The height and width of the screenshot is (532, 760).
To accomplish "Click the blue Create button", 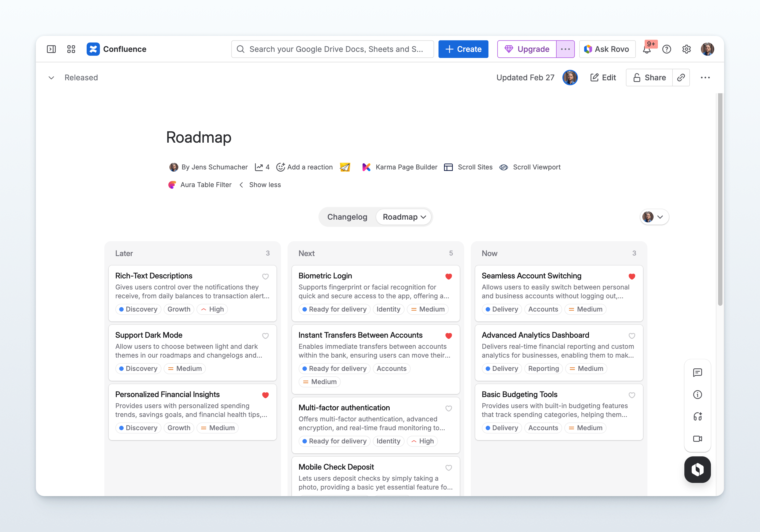I will 463,49.
